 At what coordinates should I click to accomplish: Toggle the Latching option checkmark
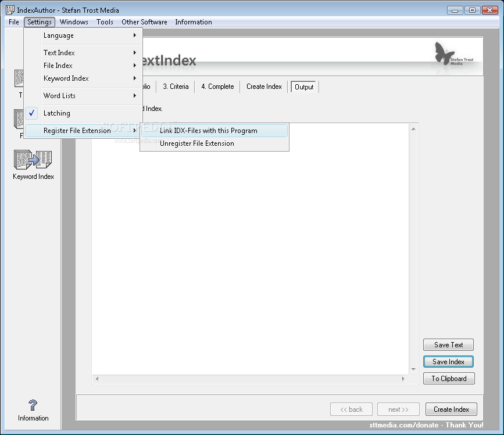pos(31,113)
